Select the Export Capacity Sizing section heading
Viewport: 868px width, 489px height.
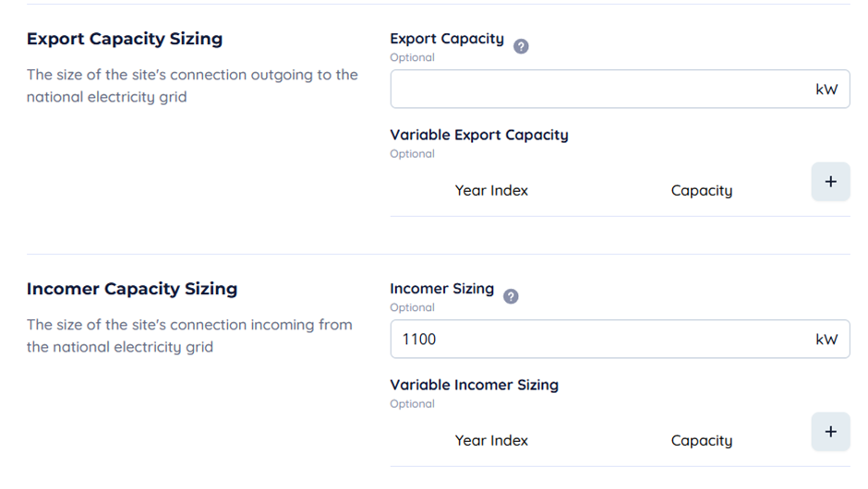125,39
